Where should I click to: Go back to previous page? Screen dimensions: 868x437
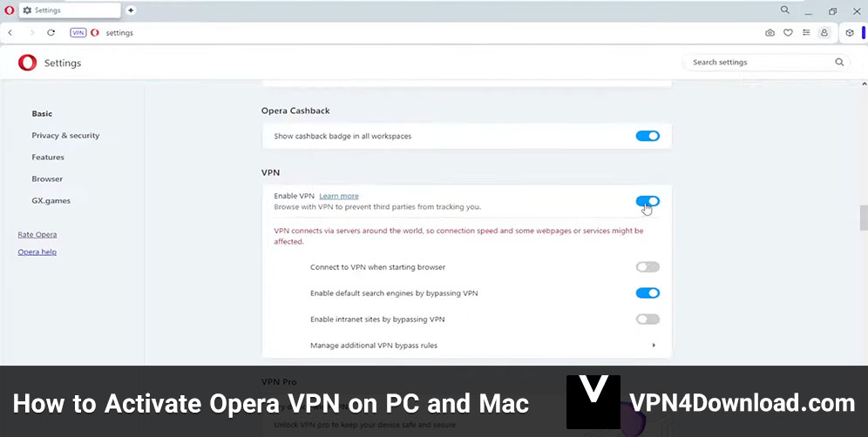point(10,33)
